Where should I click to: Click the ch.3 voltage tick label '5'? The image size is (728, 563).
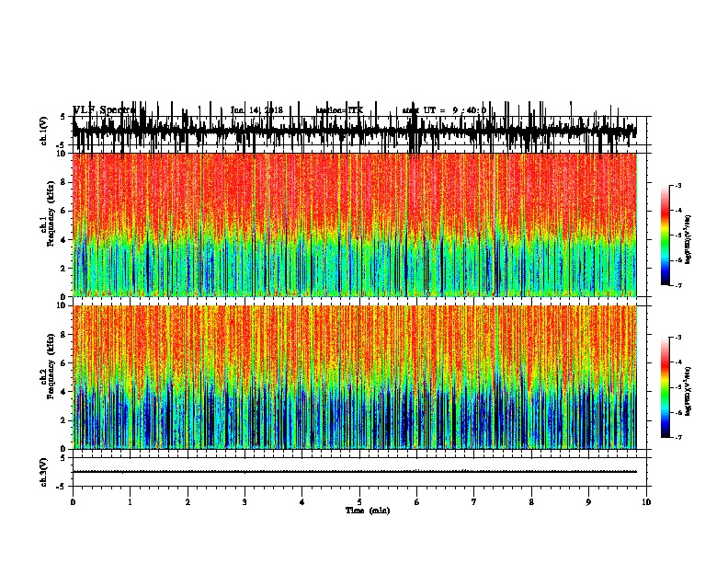tap(63, 458)
